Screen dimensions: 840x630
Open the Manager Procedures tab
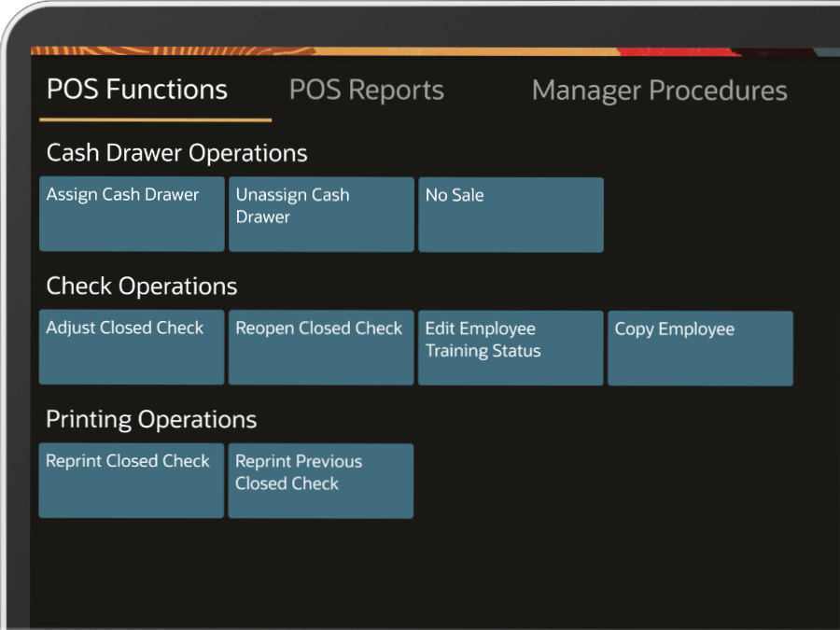coord(660,91)
